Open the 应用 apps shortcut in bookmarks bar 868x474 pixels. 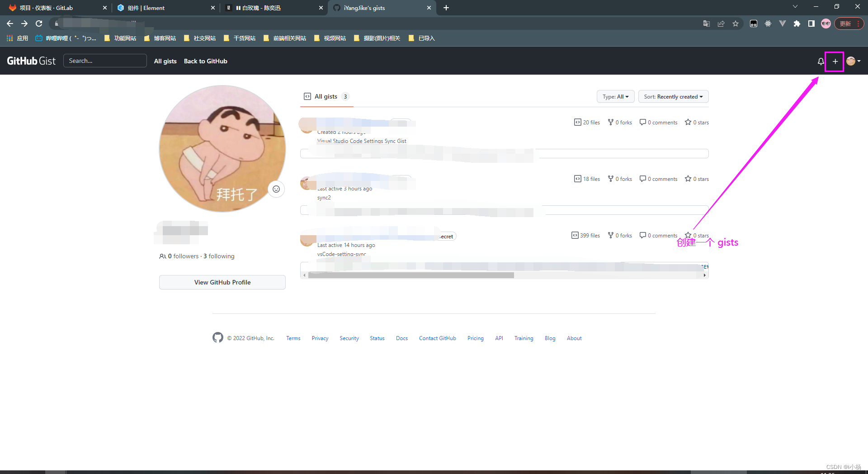click(17, 38)
